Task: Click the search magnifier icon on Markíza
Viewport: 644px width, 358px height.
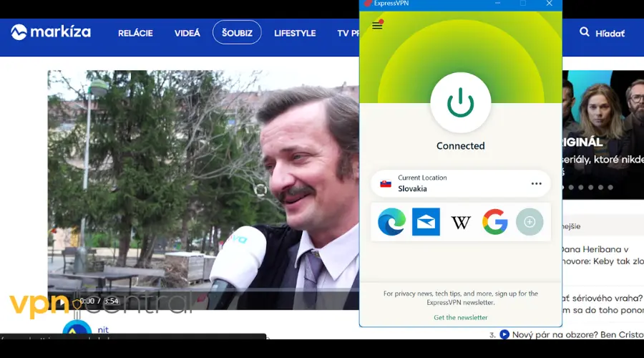Action: coord(584,32)
